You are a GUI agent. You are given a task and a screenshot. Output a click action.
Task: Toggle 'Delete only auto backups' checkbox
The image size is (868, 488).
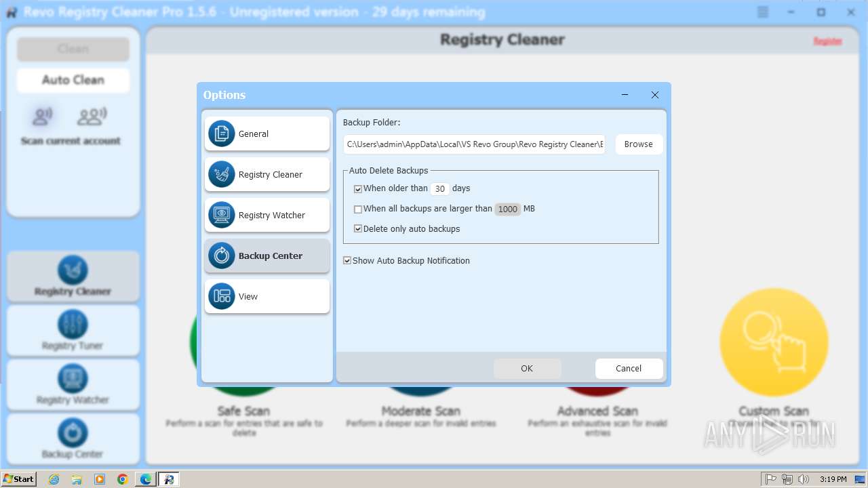point(358,229)
